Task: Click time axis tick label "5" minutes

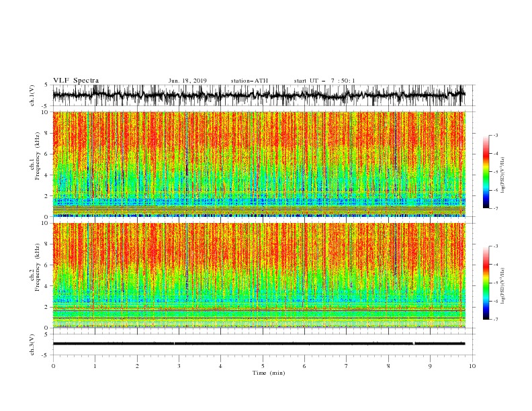Action: pos(263,366)
